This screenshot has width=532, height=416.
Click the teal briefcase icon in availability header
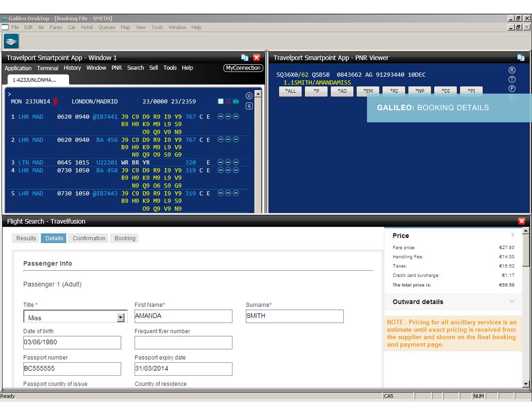point(236,101)
